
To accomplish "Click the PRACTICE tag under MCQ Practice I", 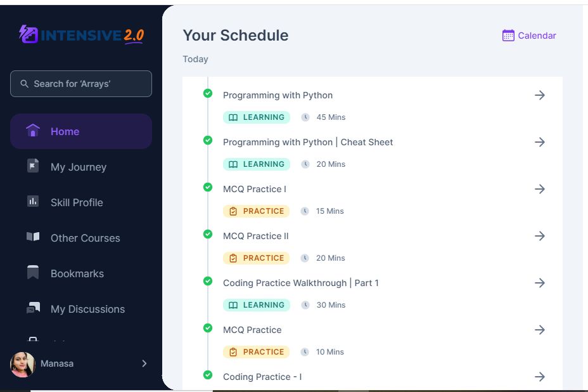I will click(257, 211).
